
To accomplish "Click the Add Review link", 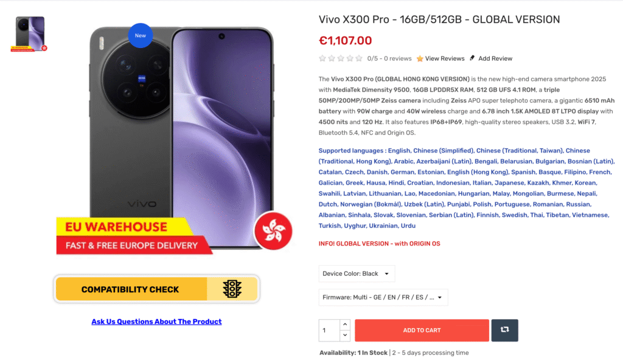I will (x=495, y=58).
